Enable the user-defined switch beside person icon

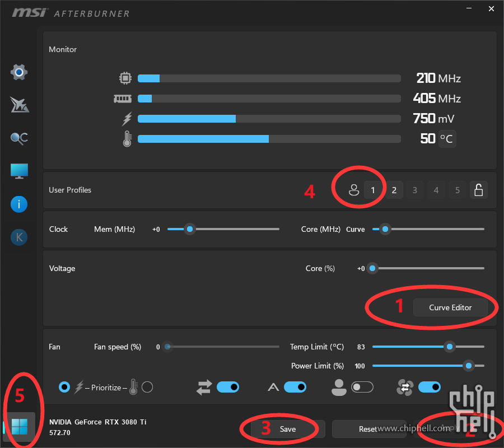pos(362,388)
